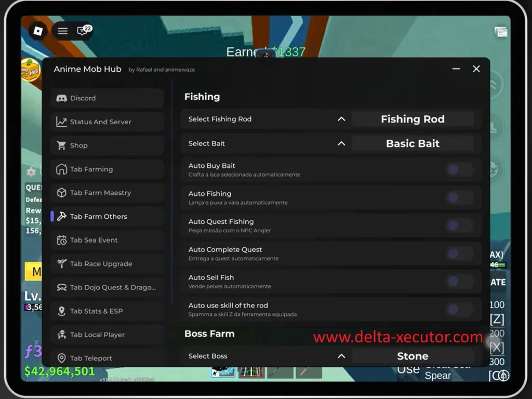Image resolution: width=532 pixels, height=399 pixels.
Task: Click the Select Boss label
Action: [208, 356]
